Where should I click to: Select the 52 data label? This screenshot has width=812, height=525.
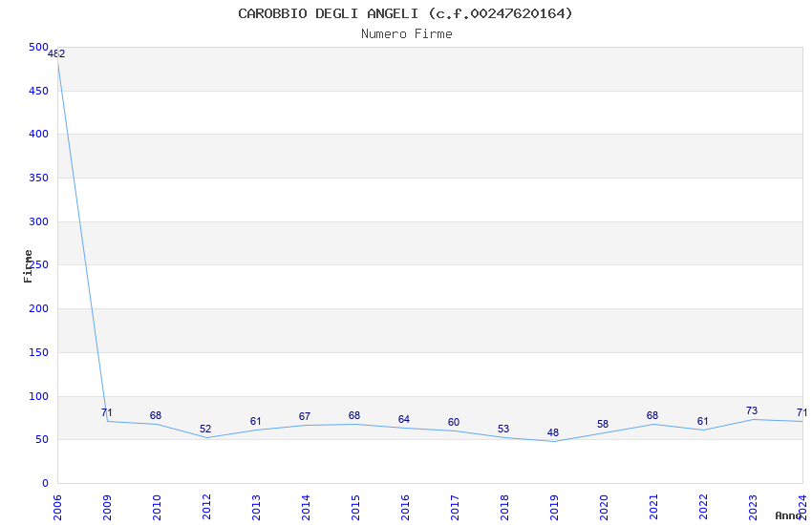click(205, 429)
